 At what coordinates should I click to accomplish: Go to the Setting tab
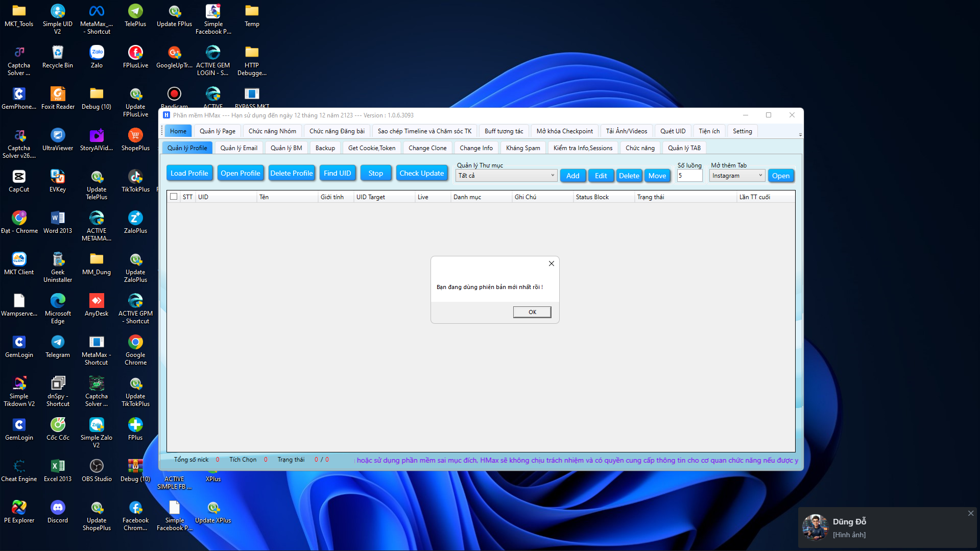click(743, 131)
